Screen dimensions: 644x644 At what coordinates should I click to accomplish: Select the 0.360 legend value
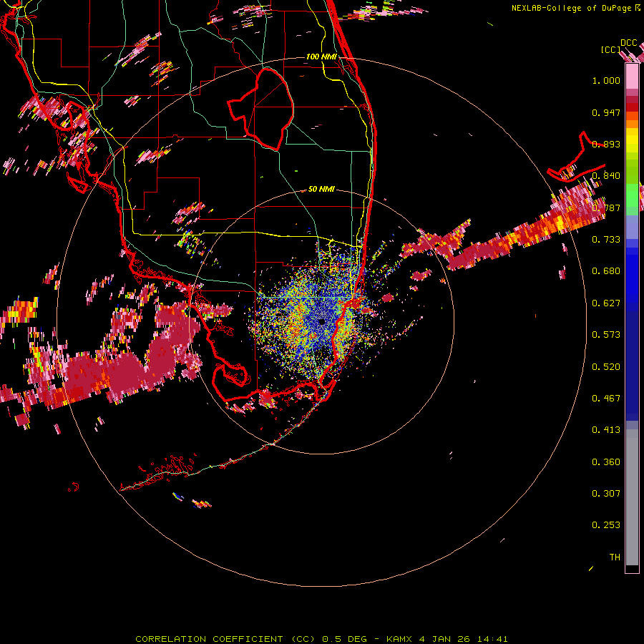coord(606,462)
